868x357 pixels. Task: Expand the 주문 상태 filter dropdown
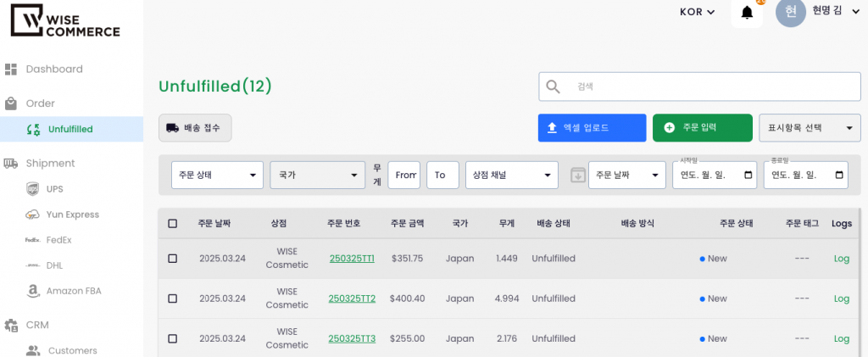pyautogui.click(x=217, y=176)
